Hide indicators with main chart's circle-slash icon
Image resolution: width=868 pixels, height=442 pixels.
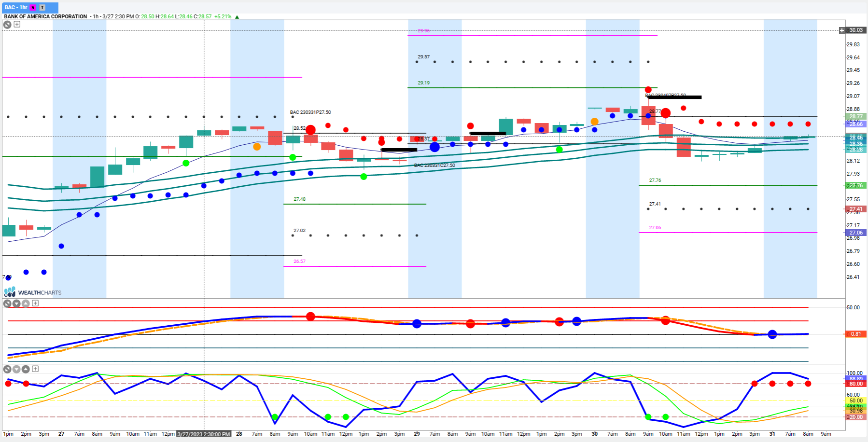click(7, 24)
